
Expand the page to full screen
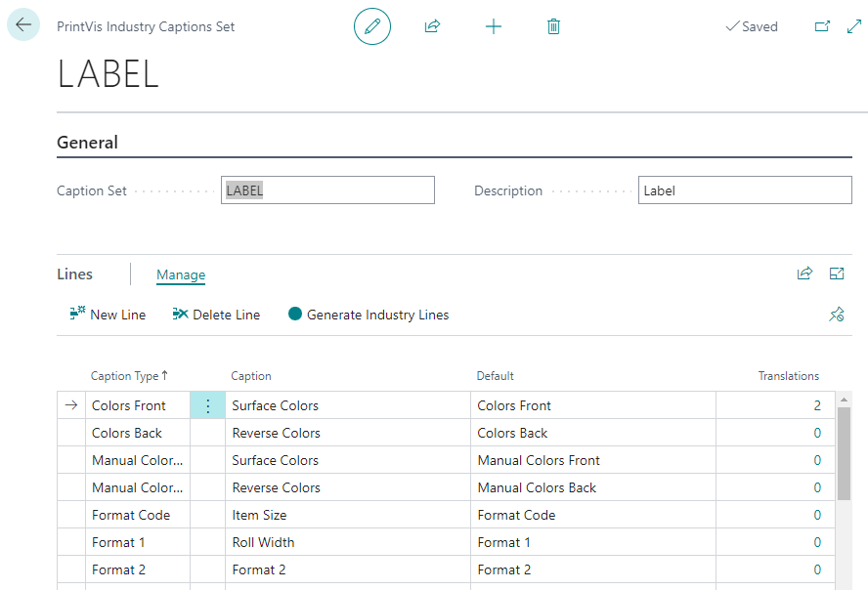pos(853,26)
